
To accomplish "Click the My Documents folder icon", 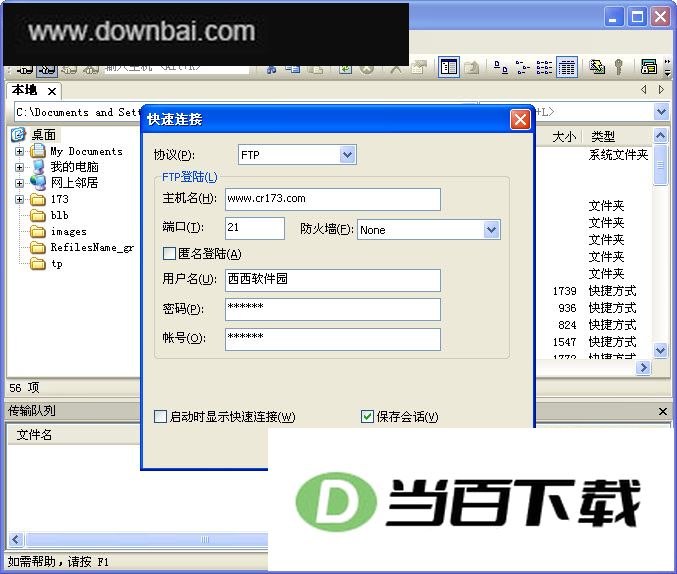I will click(x=38, y=151).
